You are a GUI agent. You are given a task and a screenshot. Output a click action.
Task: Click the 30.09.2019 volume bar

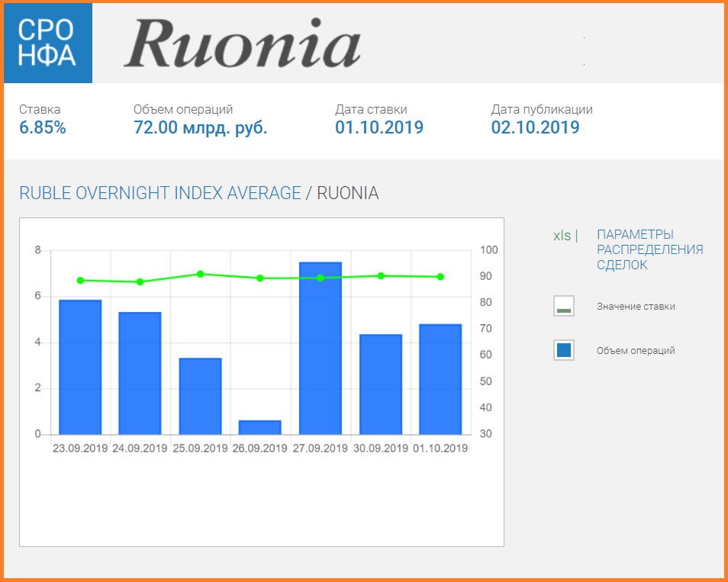coord(381,384)
